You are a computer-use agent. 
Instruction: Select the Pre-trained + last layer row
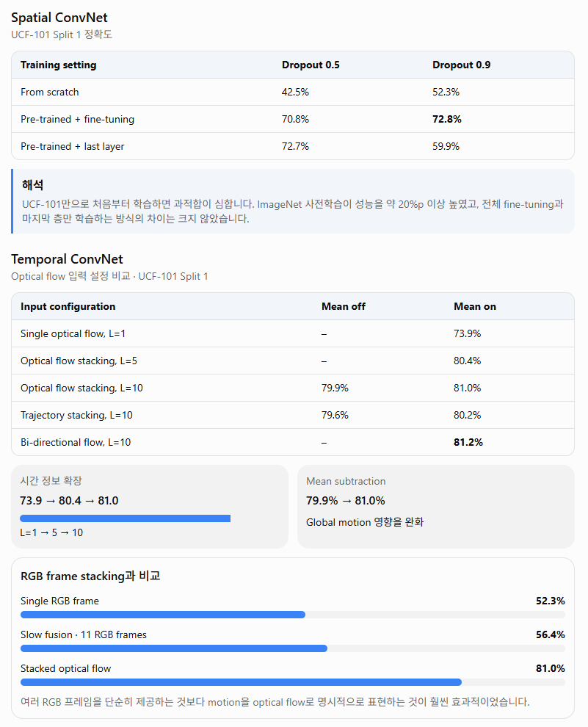(293, 147)
